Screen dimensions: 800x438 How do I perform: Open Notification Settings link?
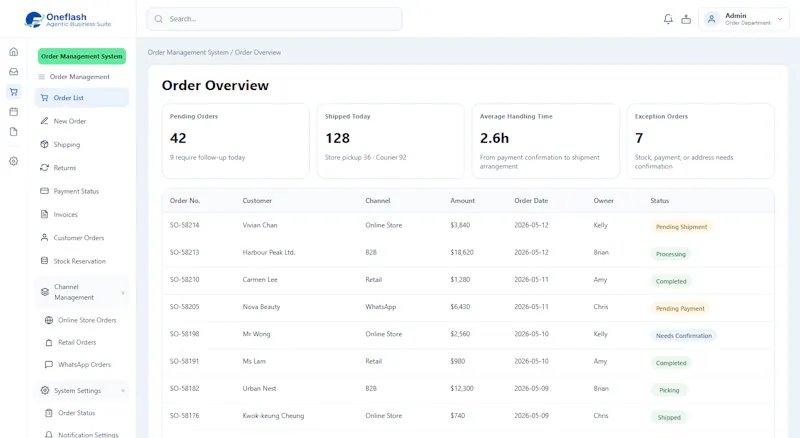pos(88,434)
